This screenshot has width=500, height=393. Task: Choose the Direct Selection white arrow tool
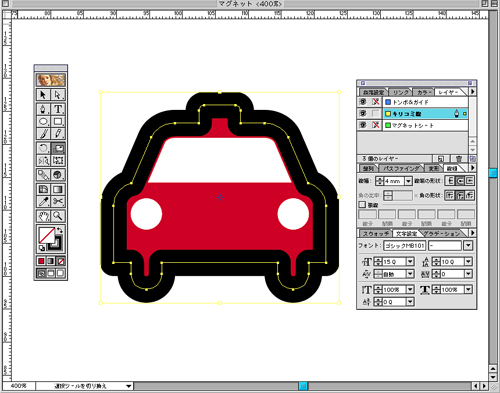pos(58,95)
